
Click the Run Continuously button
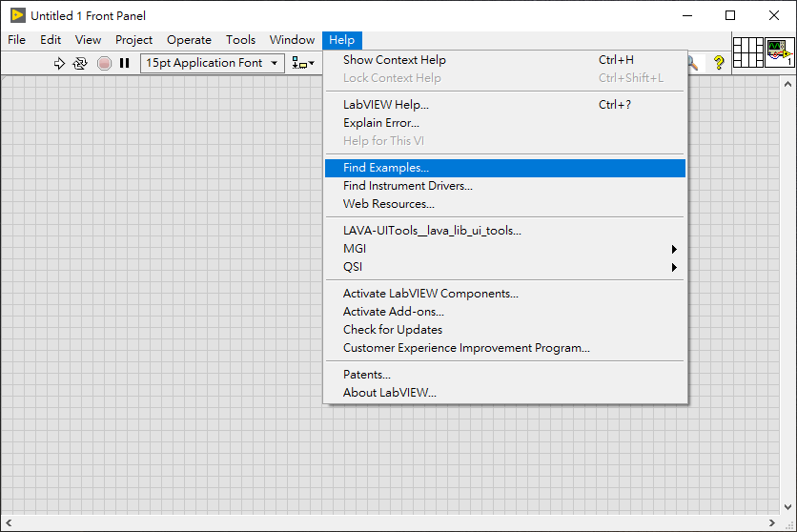click(x=80, y=63)
